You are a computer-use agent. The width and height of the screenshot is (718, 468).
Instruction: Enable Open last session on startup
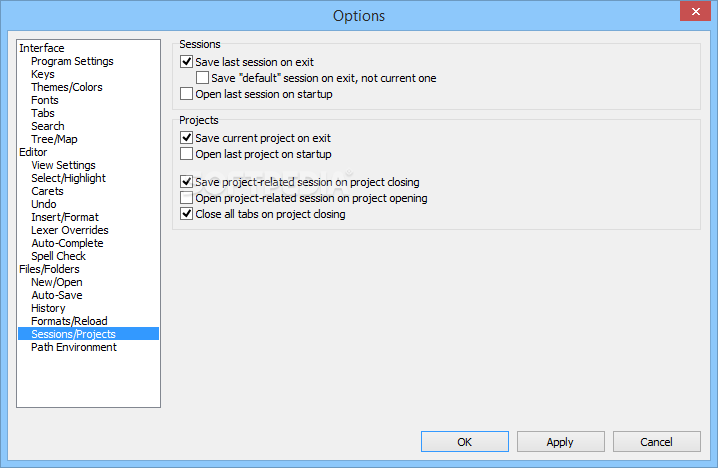point(186,94)
